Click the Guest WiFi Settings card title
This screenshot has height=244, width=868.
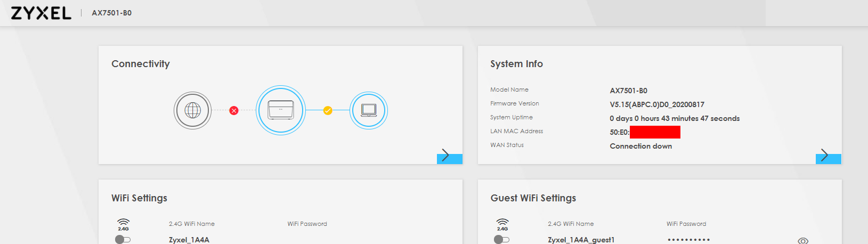(533, 198)
